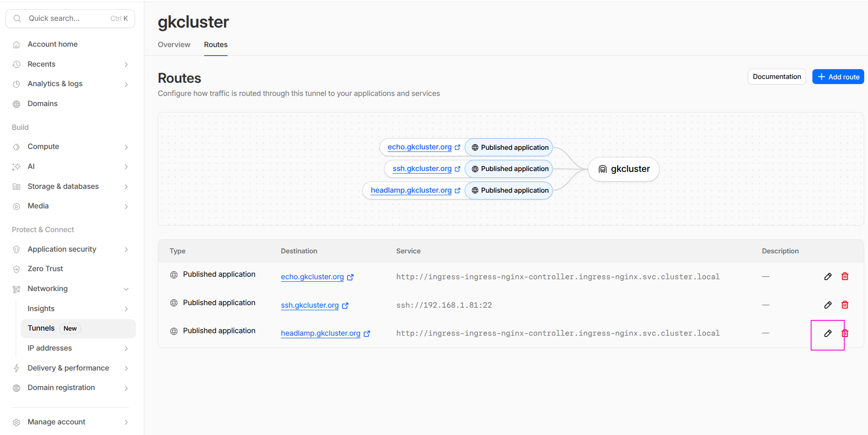
Task: Switch to the Overview tab
Action: (x=174, y=44)
